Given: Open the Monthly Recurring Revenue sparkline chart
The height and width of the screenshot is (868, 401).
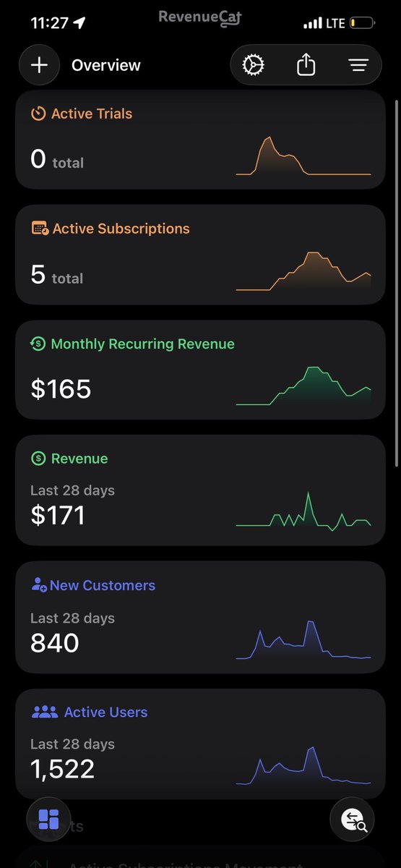Looking at the screenshot, I should pyautogui.click(x=303, y=386).
